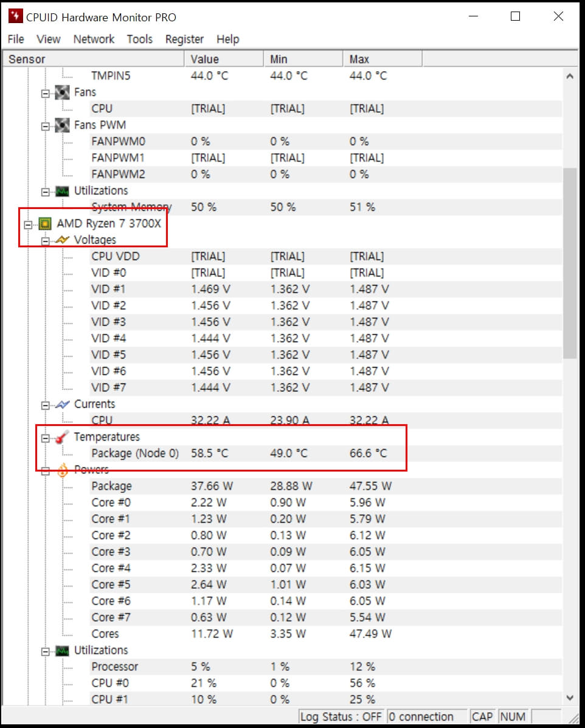Select the VID #1 row

click(326, 289)
